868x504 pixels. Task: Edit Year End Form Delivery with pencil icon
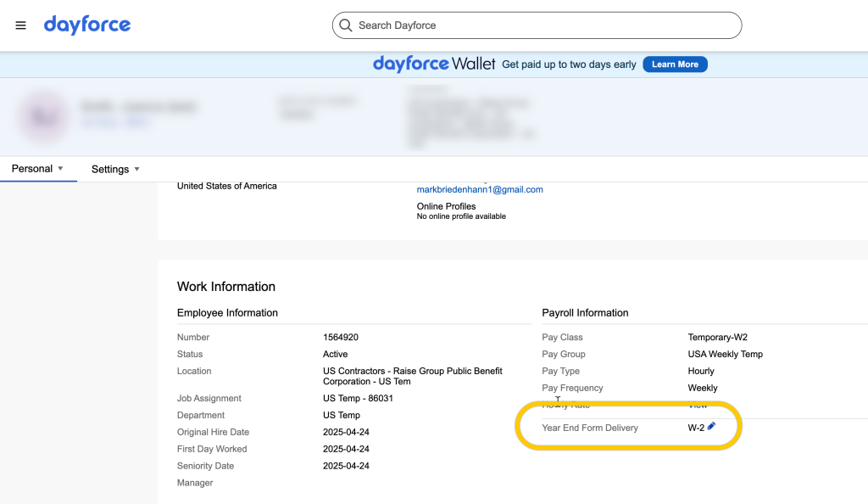coord(711,427)
